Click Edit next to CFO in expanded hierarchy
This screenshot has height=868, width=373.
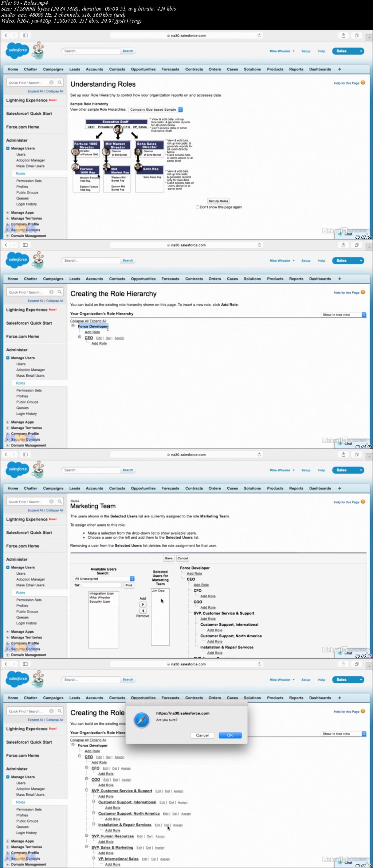105,768
